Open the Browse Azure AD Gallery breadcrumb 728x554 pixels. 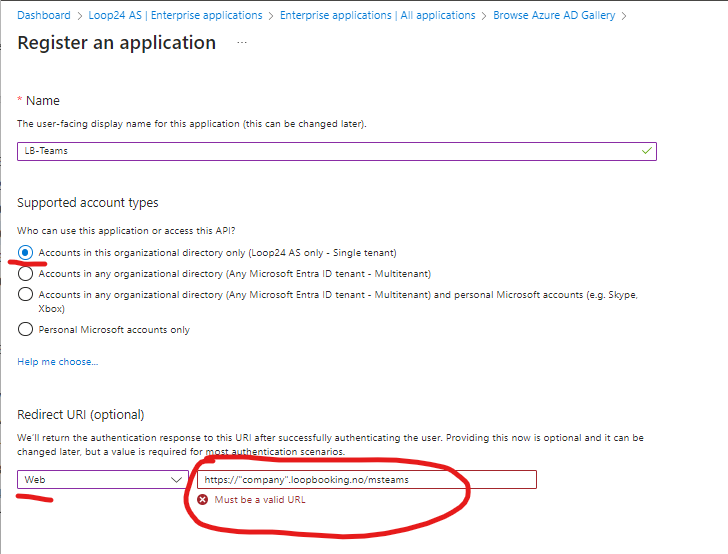click(554, 15)
